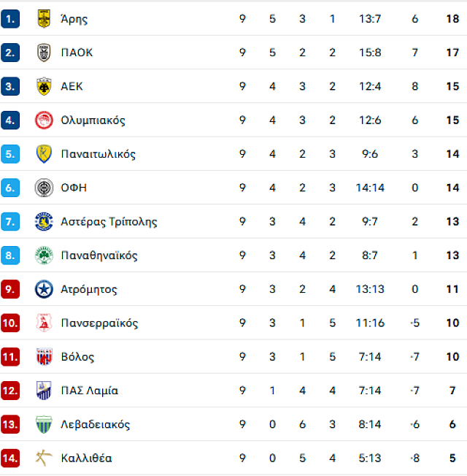Click the Πανσερραϊκός red badge
This screenshot has height=476, width=467.
44,323
